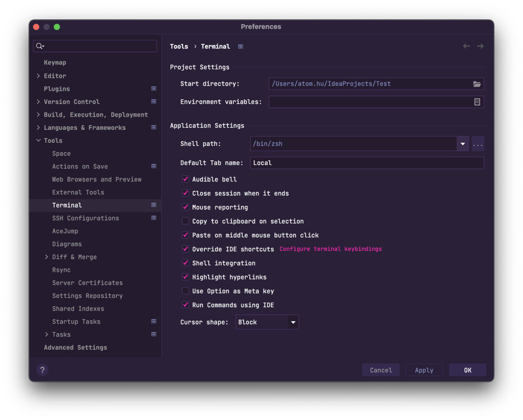The height and width of the screenshot is (420, 523).
Task: Enable Copy to clipboard on selection
Action: 185,221
